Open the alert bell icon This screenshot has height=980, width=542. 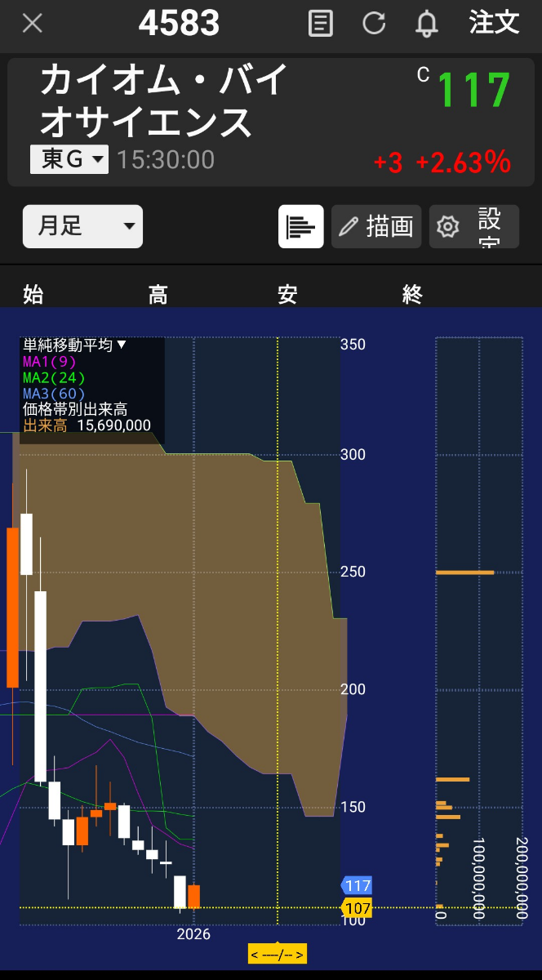(426, 24)
